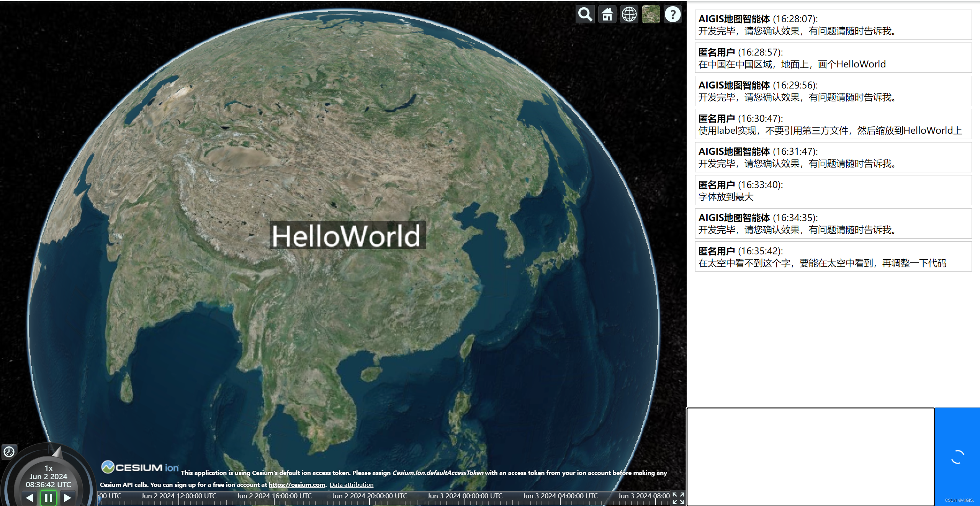Click the Jun 2 2024 date readout
The height and width of the screenshot is (506, 980).
(x=49, y=477)
